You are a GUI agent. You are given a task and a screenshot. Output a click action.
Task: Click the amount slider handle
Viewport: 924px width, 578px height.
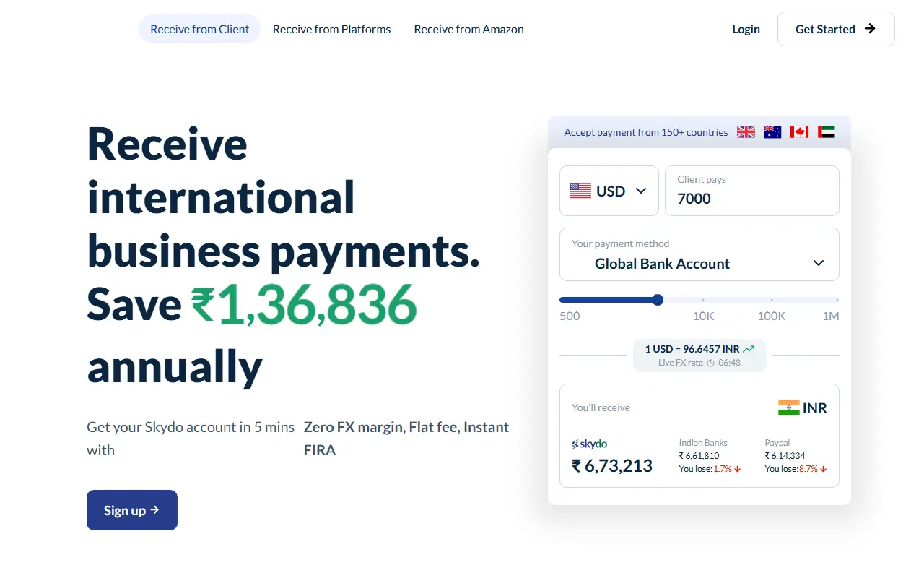pyautogui.click(x=658, y=300)
